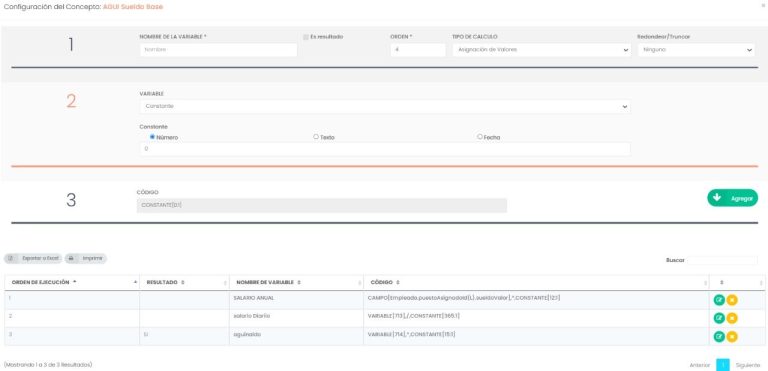Click the aguinaldo name cell
The image size is (768, 371).
pos(296,336)
